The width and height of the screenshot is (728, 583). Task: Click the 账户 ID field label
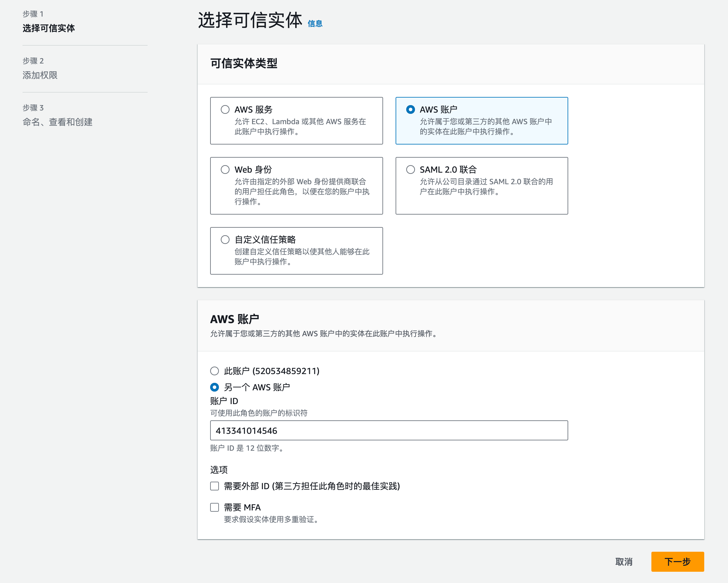point(224,401)
